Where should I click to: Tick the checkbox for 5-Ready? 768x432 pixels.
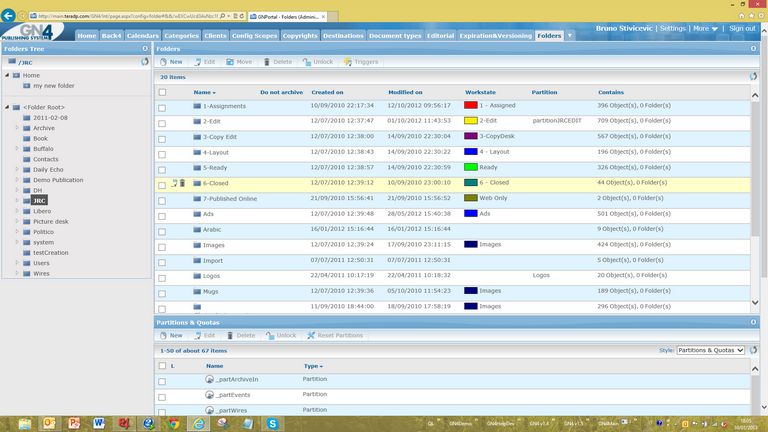coord(162,170)
